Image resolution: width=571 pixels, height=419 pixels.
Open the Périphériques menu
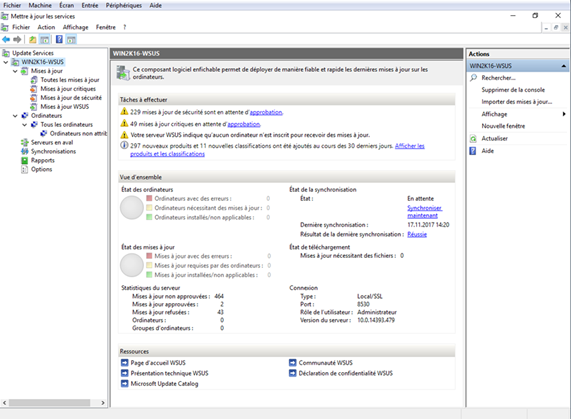pos(123,5)
